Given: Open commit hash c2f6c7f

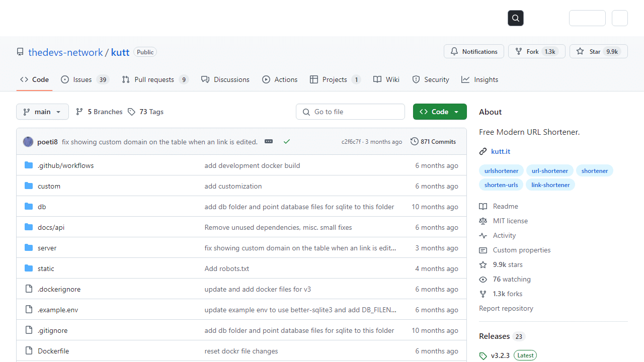Looking at the screenshot, I should (x=351, y=142).
